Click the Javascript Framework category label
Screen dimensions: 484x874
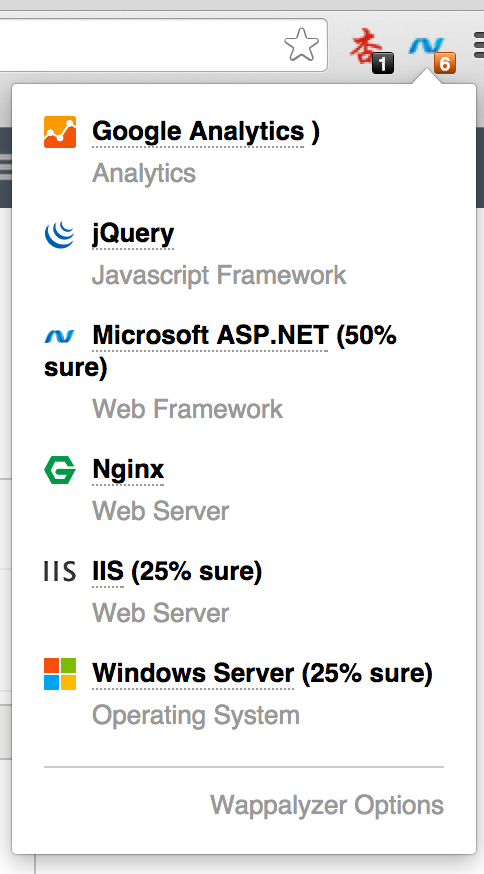219,275
